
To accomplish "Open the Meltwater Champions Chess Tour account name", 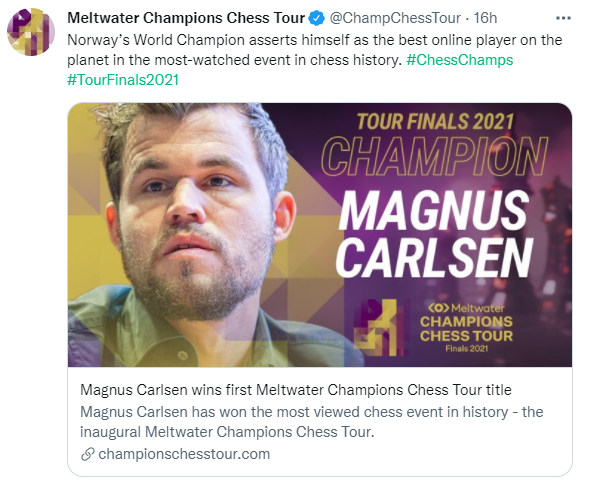I will (186, 18).
